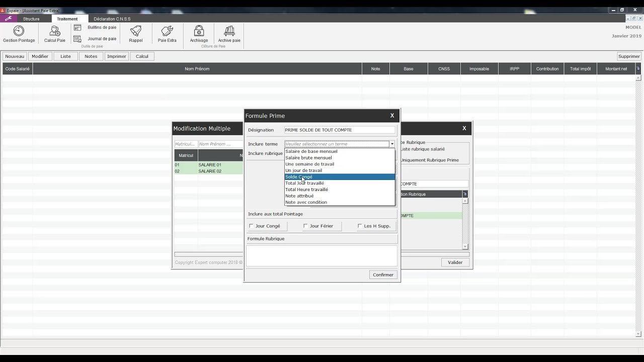
Task: Click the trash icon in the rubrique list header
Action: pos(465,194)
